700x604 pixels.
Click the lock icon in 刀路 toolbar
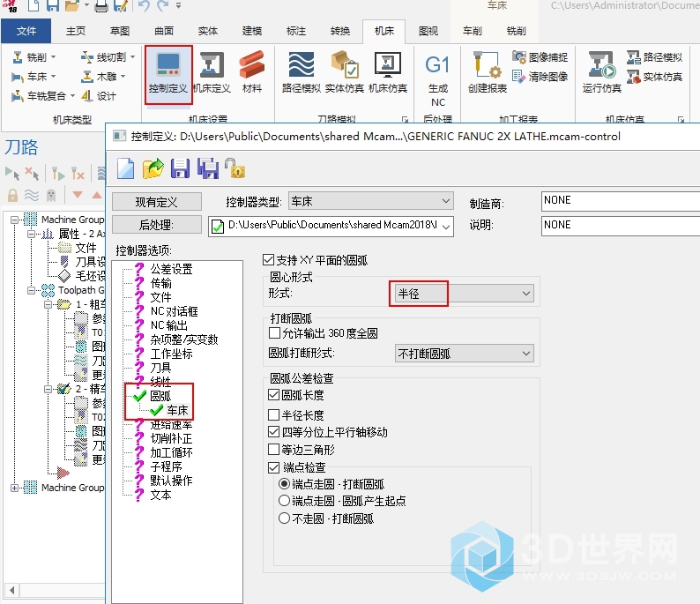pos(12,195)
